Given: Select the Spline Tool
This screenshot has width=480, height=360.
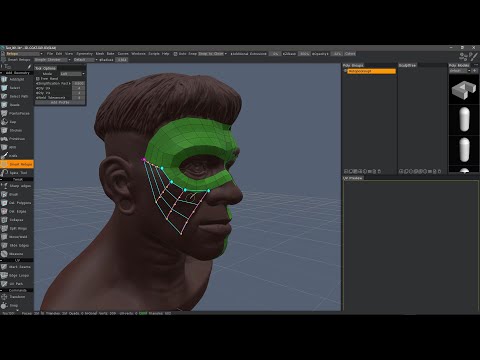Looking at the screenshot, I should tap(17, 173).
